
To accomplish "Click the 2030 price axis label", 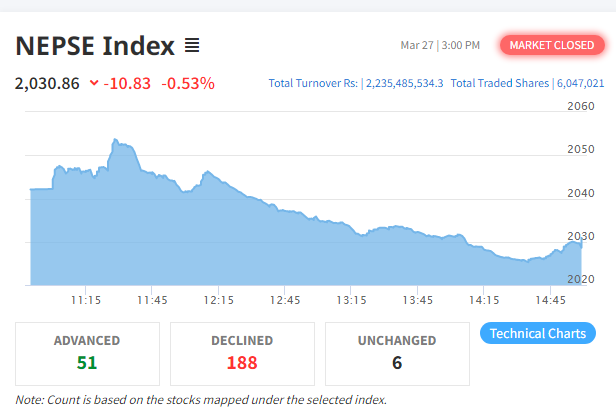I will [x=581, y=236].
